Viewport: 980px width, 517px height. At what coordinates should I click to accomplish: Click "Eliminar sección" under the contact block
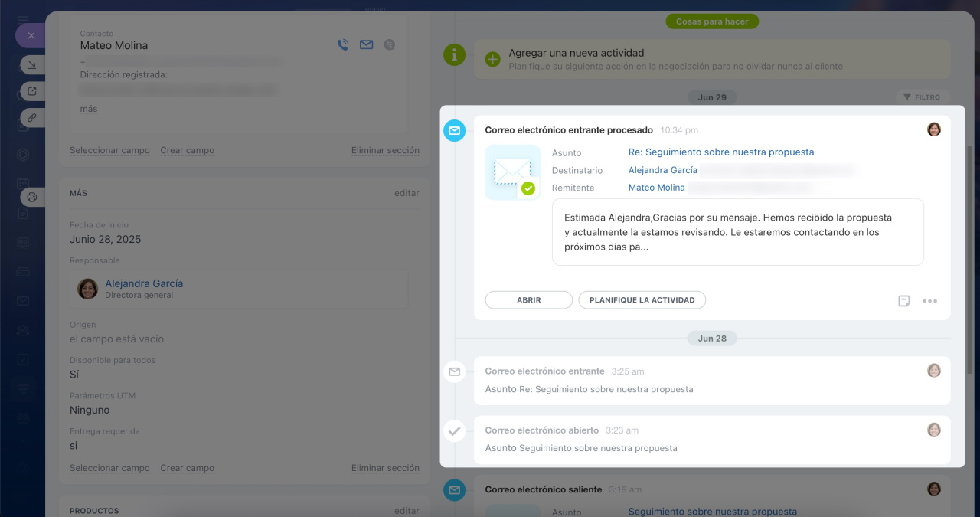point(385,151)
